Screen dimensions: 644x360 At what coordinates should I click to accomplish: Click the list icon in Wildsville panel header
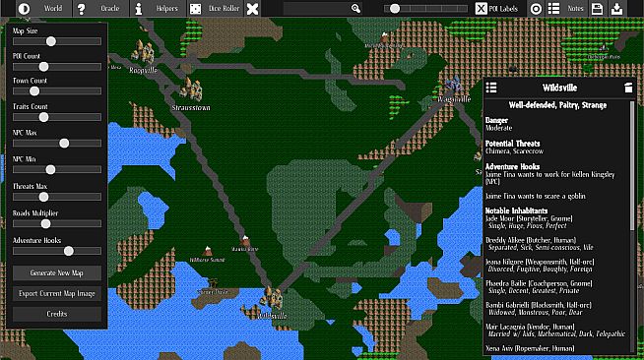coord(491,88)
